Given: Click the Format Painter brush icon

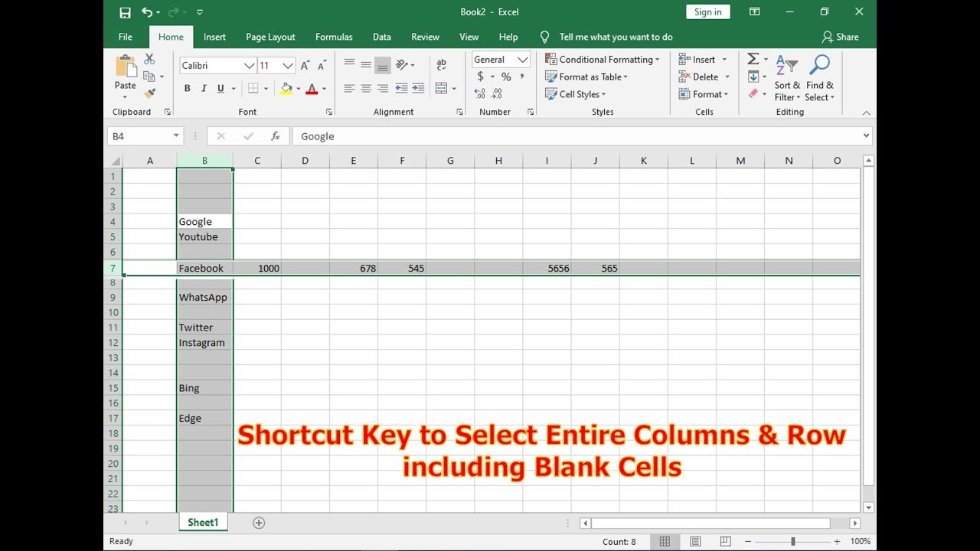Looking at the screenshot, I should 149,93.
